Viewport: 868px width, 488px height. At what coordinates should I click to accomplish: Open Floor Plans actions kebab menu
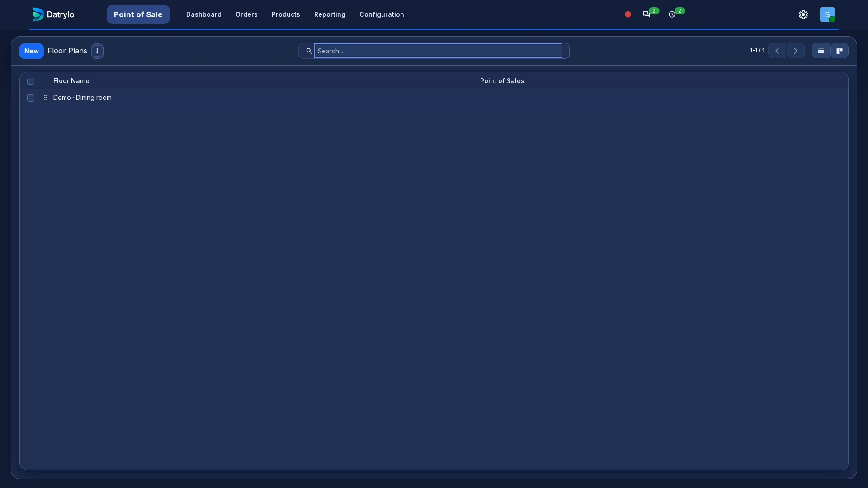coord(97,51)
